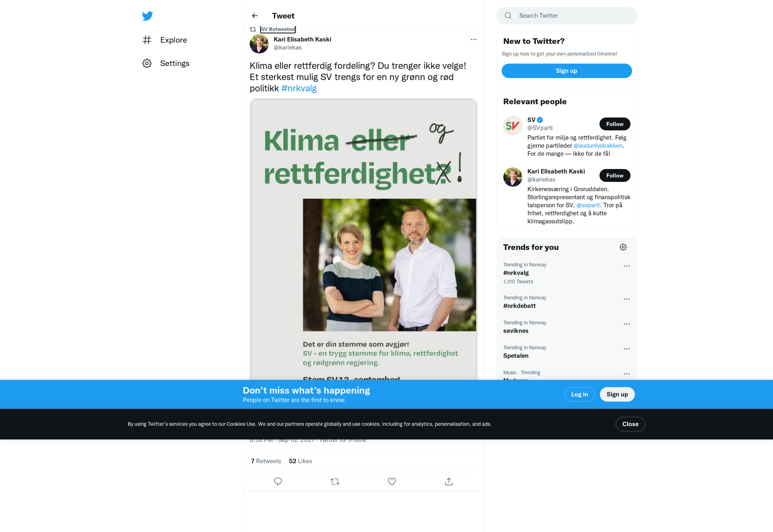Open Settings in the sidebar
This screenshot has height=532, width=773.
[166, 63]
